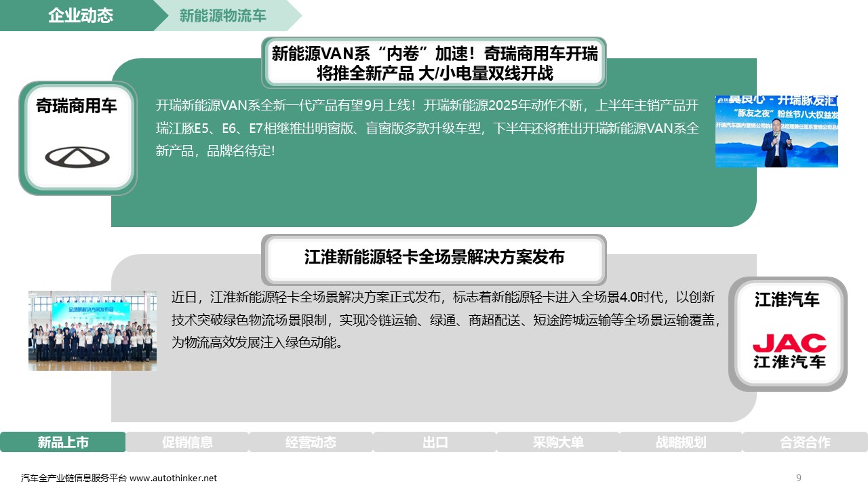The height and width of the screenshot is (488, 868).
Task: Open the 采购大单 tab
Action: pos(558,443)
